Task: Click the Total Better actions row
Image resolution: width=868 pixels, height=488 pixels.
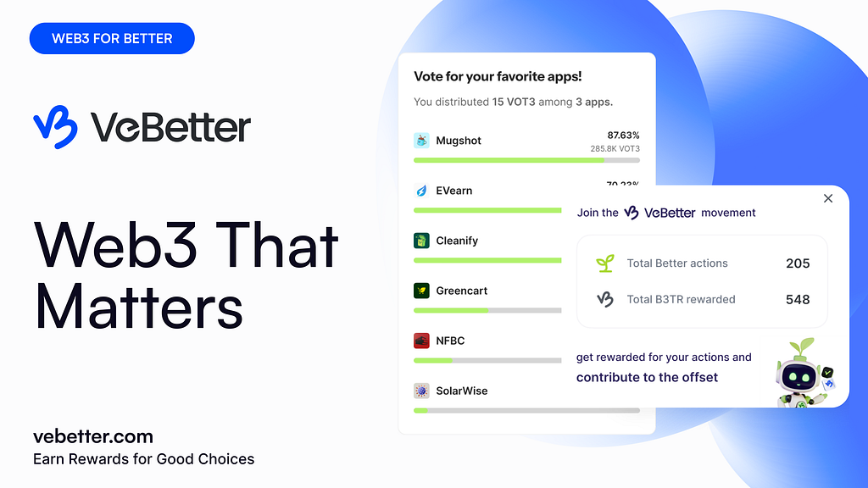Action: click(702, 263)
